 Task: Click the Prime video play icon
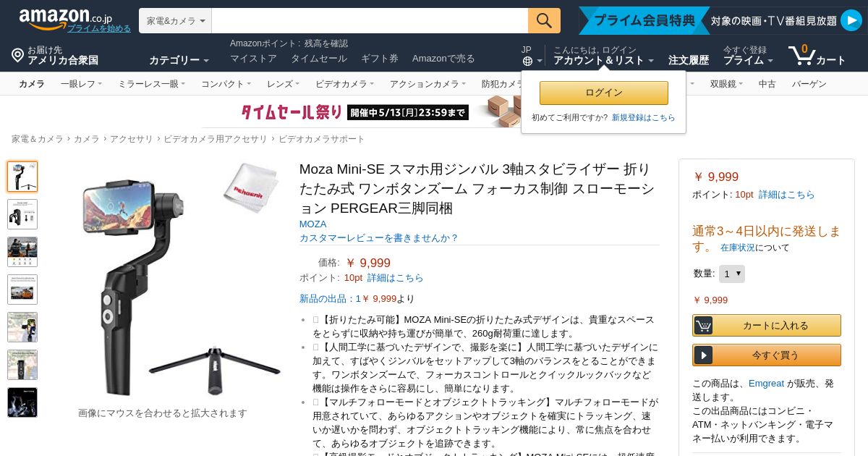point(851,20)
